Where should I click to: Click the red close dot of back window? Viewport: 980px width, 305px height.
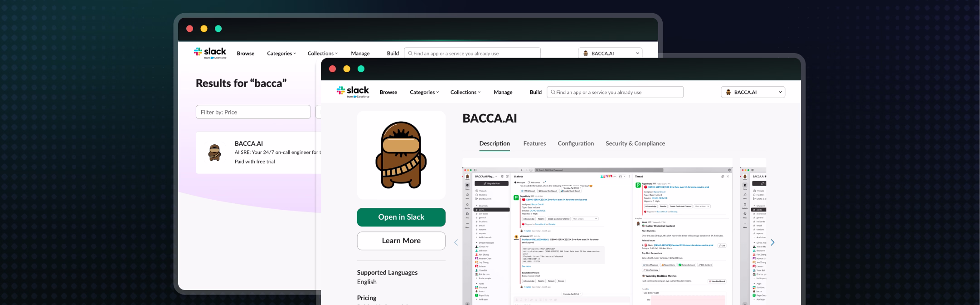pyautogui.click(x=189, y=29)
